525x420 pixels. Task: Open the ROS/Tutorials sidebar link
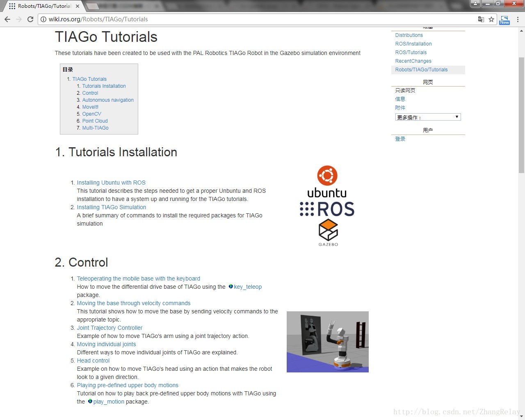411,52
